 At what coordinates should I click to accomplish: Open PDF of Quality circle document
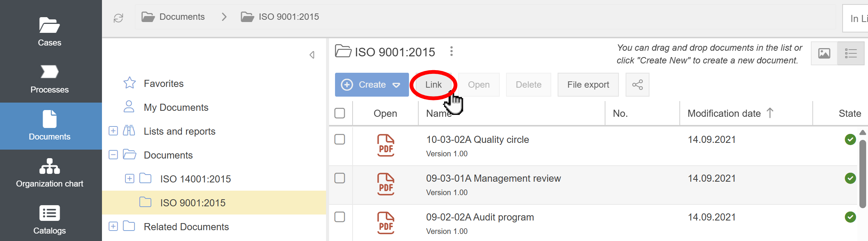[385, 145]
